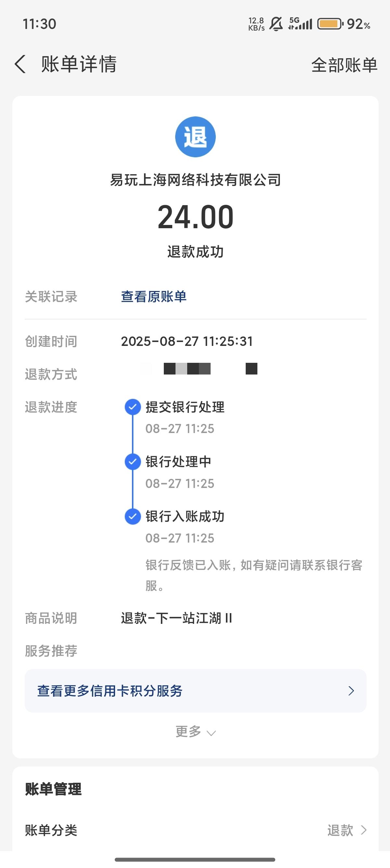Open the 账单分类 退款 chevron

(x=364, y=830)
